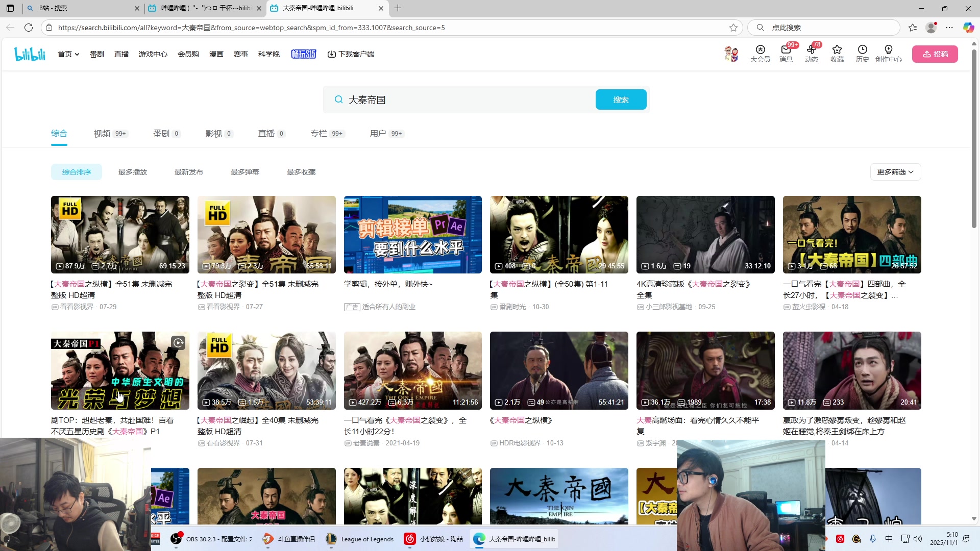Click the 下载客户端 link

pyautogui.click(x=351, y=54)
